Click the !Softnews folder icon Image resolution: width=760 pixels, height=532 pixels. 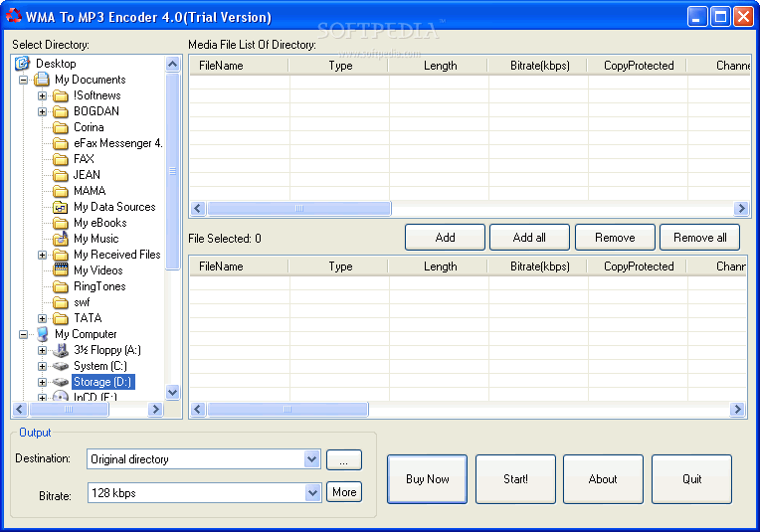click(61, 95)
